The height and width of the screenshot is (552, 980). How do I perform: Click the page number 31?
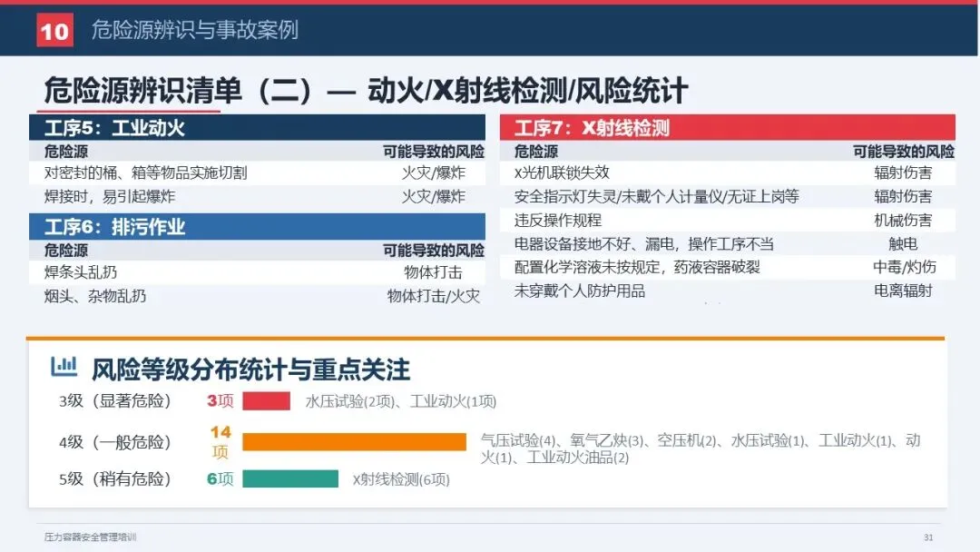pos(929,537)
